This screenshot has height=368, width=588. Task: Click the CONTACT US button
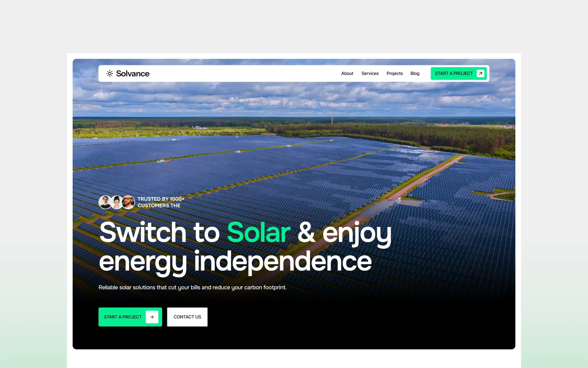[x=187, y=317]
